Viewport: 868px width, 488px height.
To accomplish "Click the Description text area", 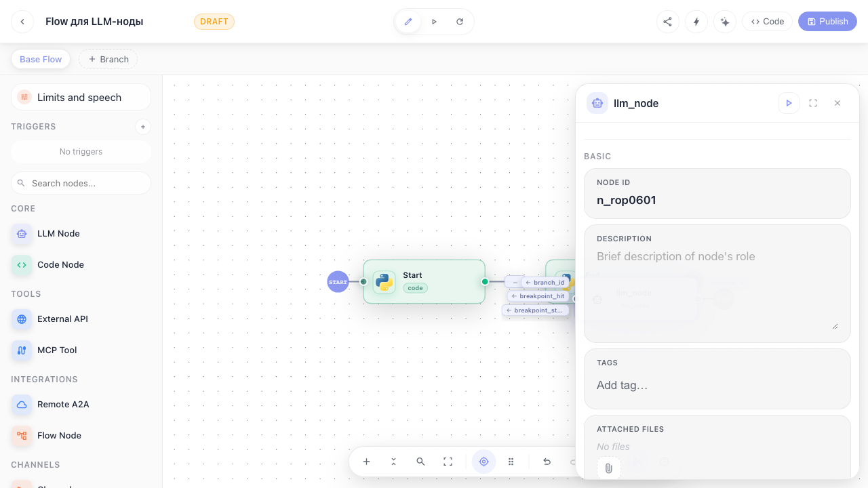I will point(717,288).
